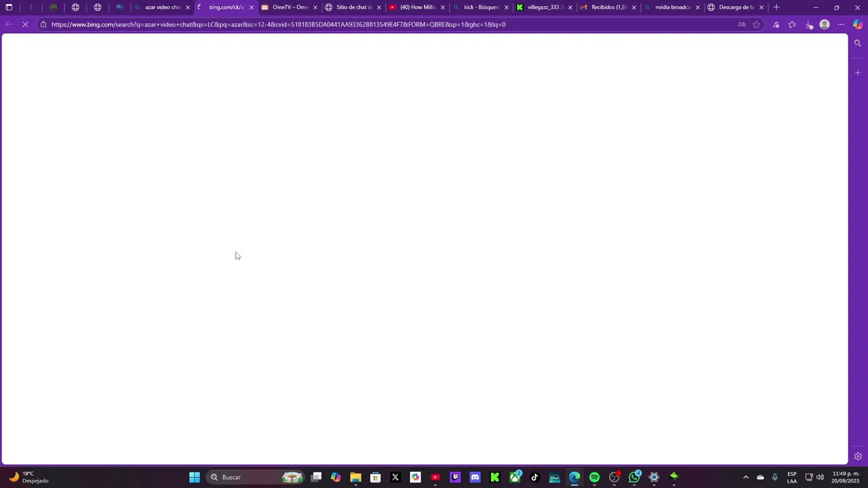
Task: Click the microphone icon in system tray
Action: click(x=775, y=477)
